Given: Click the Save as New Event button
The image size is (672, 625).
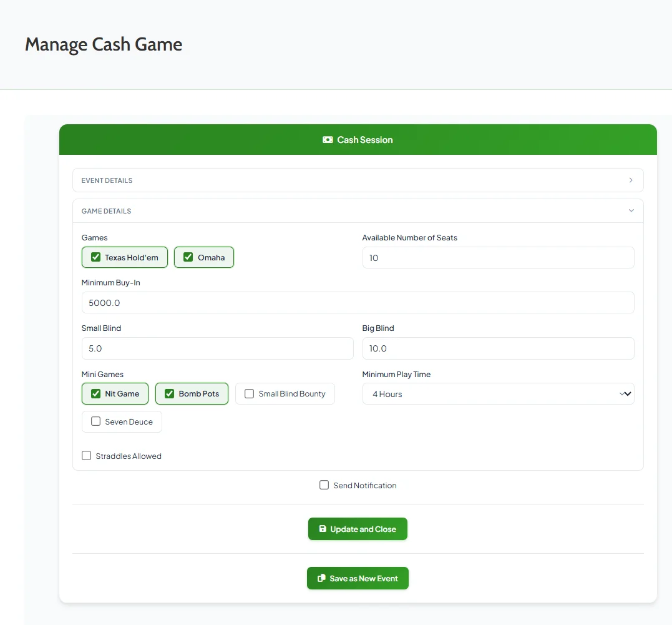Looking at the screenshot, I should pos(358,578).
